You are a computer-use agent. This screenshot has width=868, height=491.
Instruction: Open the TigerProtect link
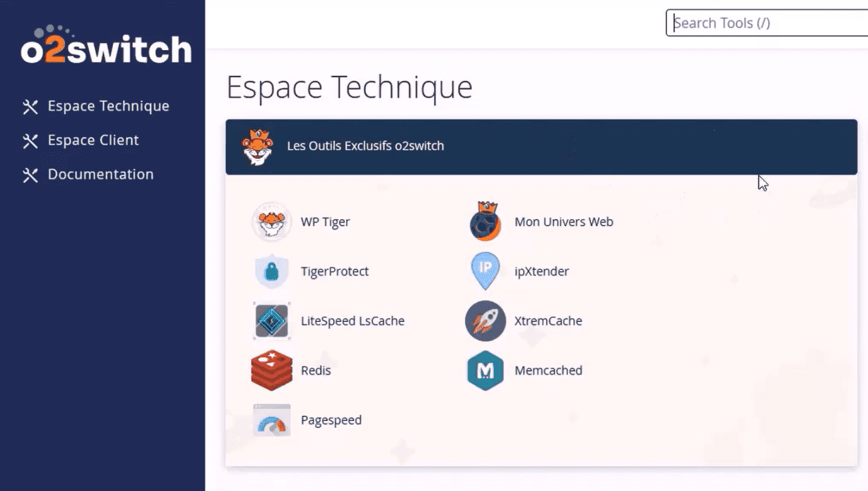coord(335,271)
